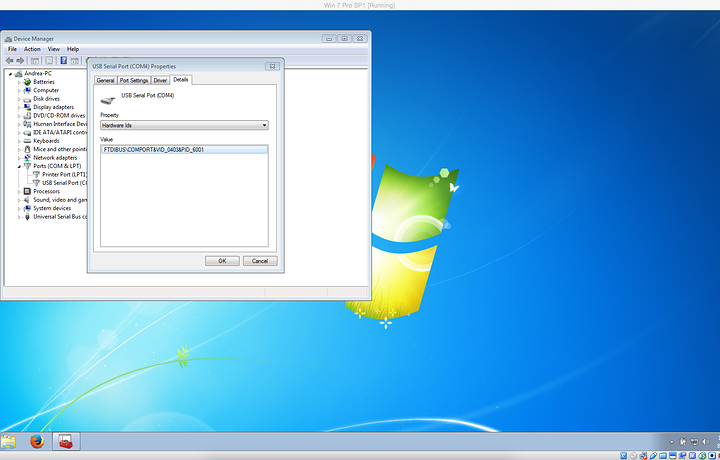Image resolution: width=720 pixels, height=460 pixels.
Task: Click the Cancel button
Action: (x=260, y=261)
